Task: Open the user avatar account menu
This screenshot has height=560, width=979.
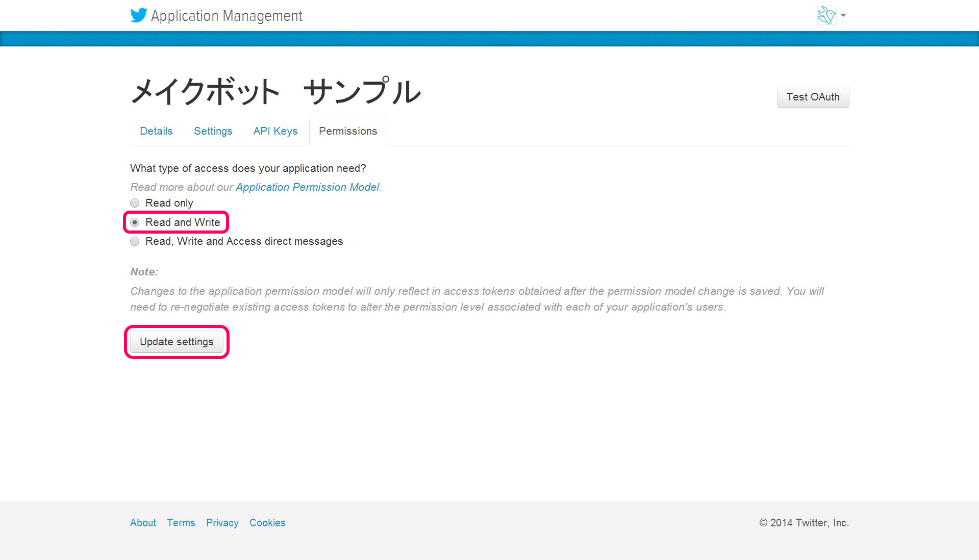Action: point(826,15)
